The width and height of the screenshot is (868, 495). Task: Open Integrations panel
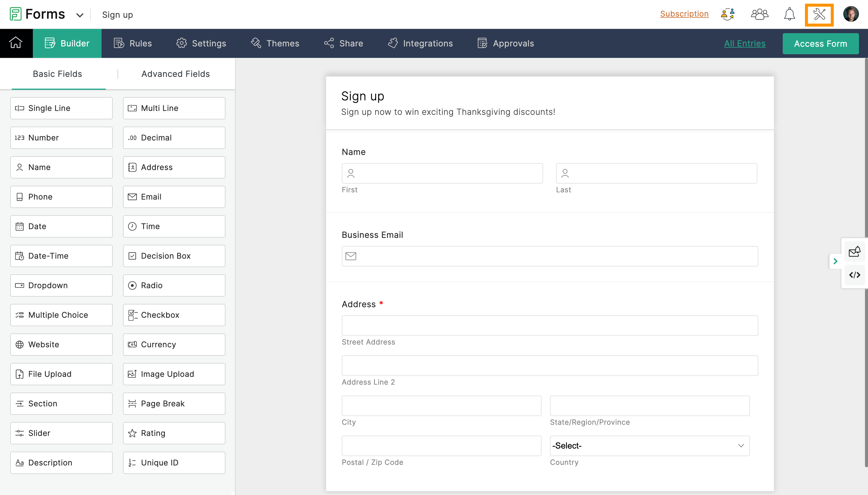pos(427,43)
